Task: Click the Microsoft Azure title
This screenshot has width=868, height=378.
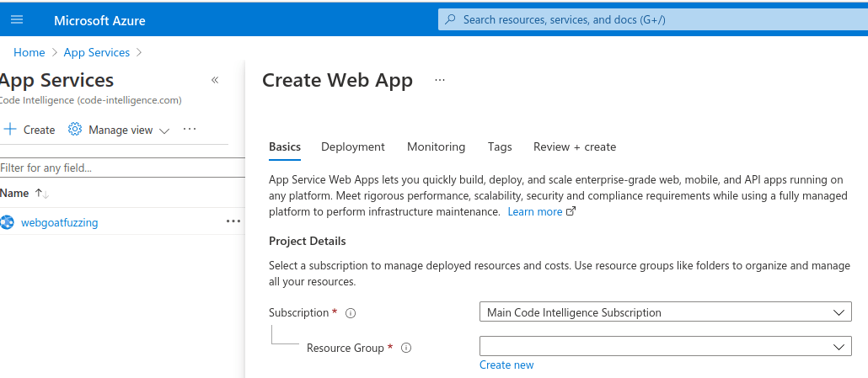Action: (99, 21)
